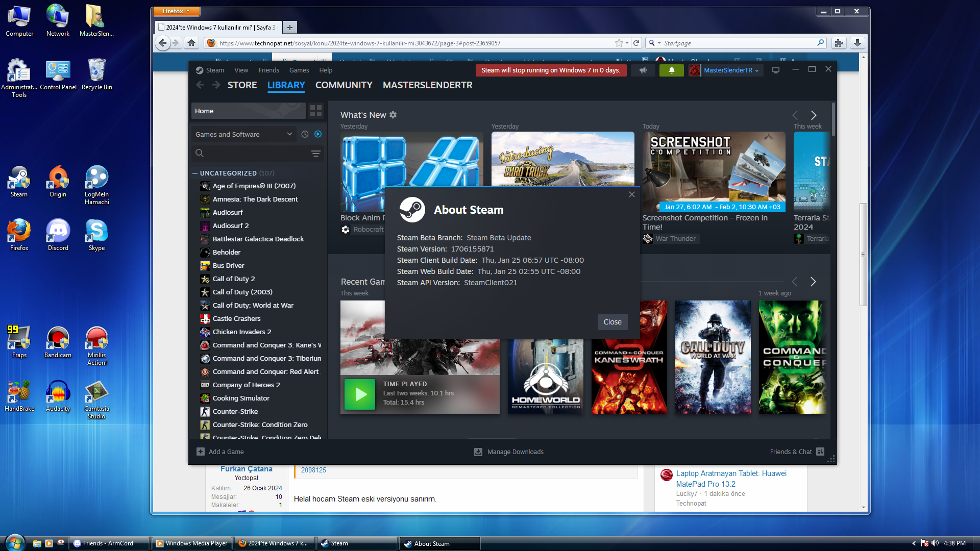Screen dimensions: 980x551
Task: Switch to grid collections view icon
Action: coord(316,111)
